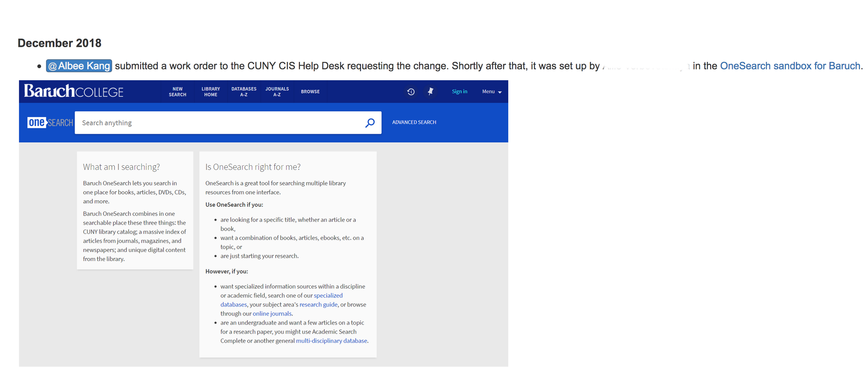This screenshot has height=386, width=868.
Task: Select the Browse menu item
Action: point(310,92)
